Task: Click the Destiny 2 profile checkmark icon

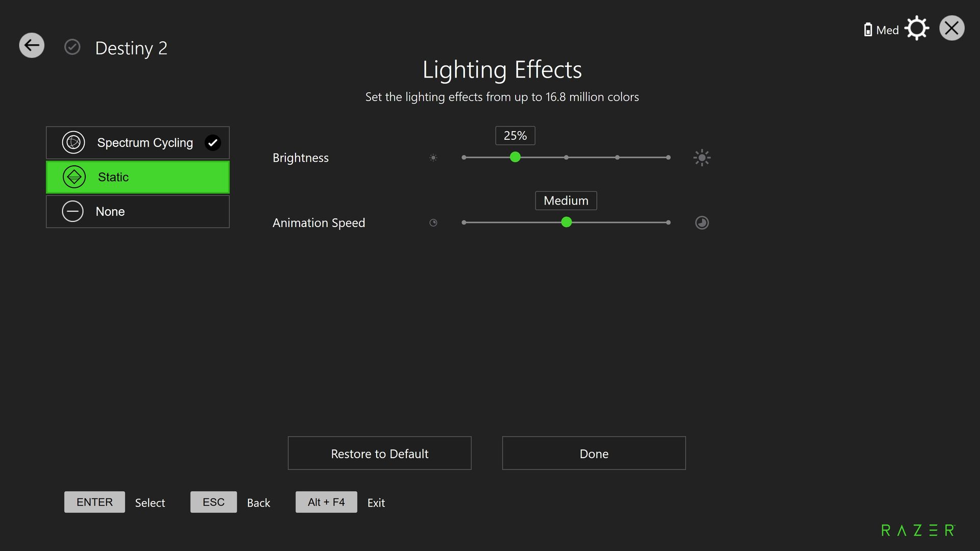Action: 72,47
